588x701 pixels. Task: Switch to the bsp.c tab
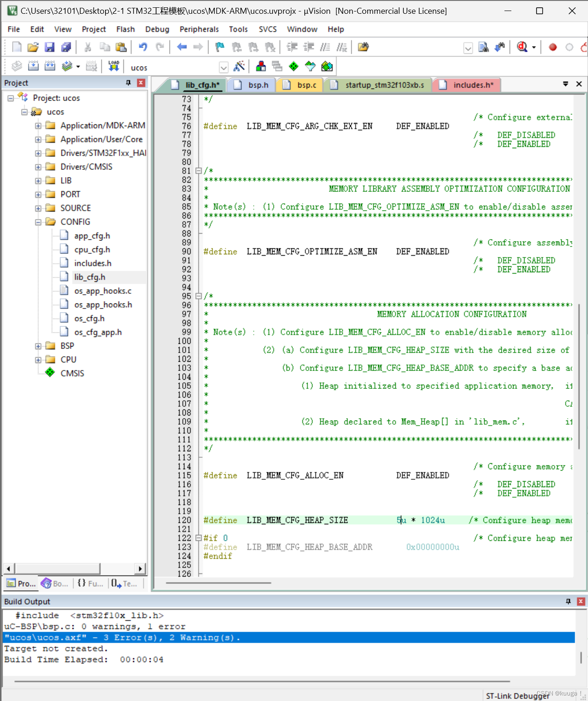point(301,85)
